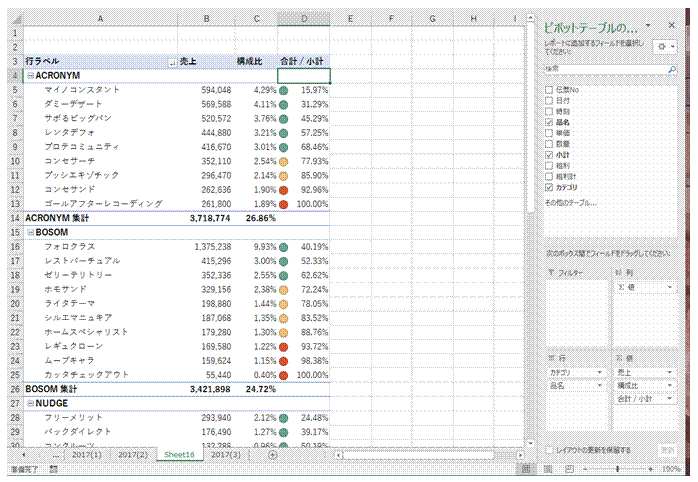Viewport: 698px width, 482px height.
Task: Switch to Normal view in the status bar
Action: pyautogui.click(x=526, y=469)
